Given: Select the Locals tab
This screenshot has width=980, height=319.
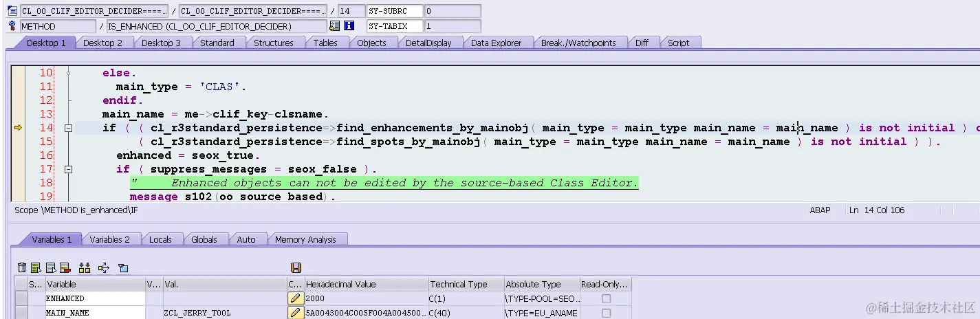Looking at the screenshot, I should tap(160, 239).
